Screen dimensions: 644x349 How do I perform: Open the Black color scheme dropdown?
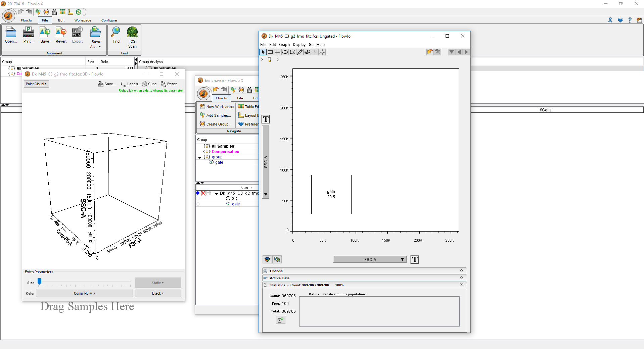[158, 293]
